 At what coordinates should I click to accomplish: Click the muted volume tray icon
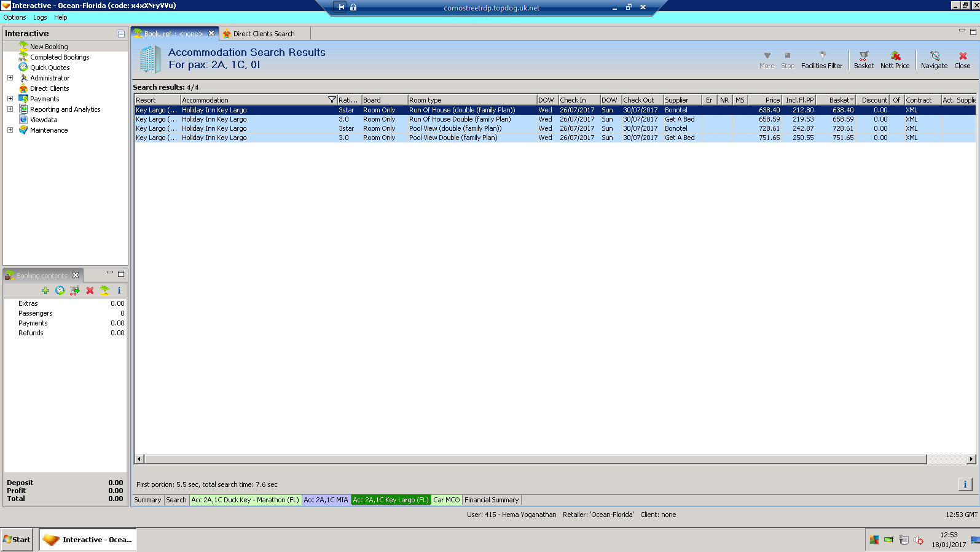919,540
